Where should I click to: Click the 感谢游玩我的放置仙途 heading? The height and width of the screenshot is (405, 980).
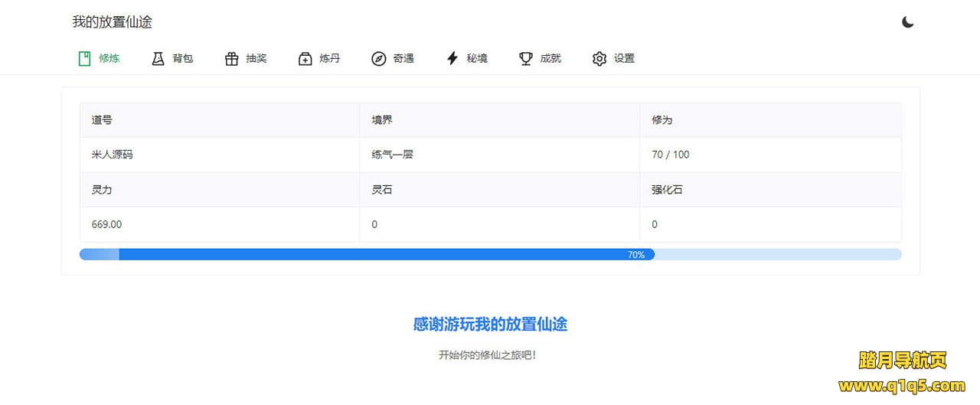[490, 324]
